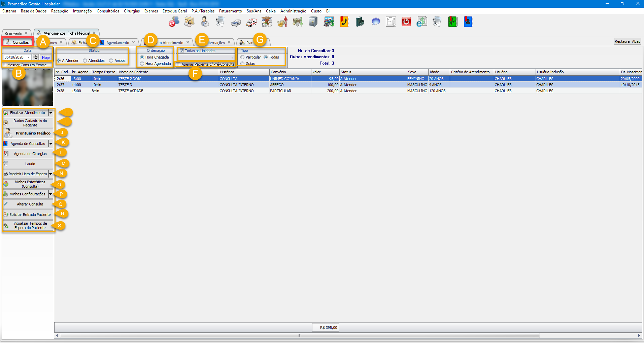Click the ambulance toolbar icon
This screenshot has width=644, height=343.
pyautogui.click(x=251, y=22)
